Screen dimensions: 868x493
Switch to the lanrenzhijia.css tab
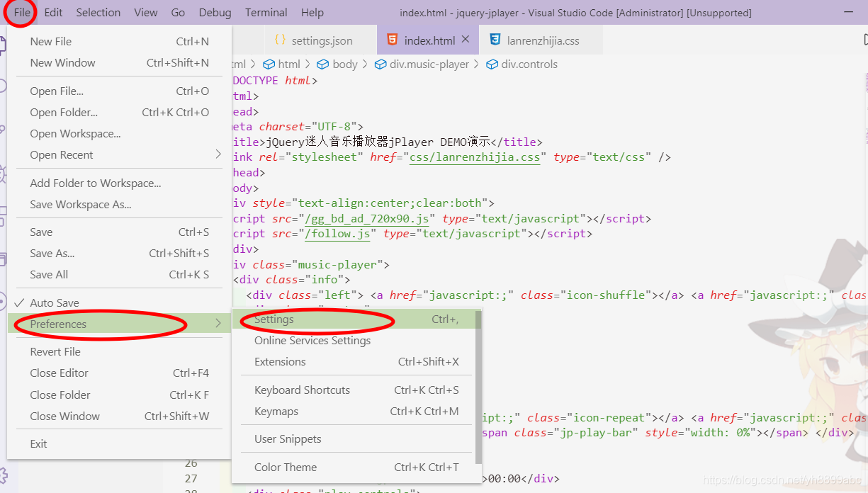point(541,40)
